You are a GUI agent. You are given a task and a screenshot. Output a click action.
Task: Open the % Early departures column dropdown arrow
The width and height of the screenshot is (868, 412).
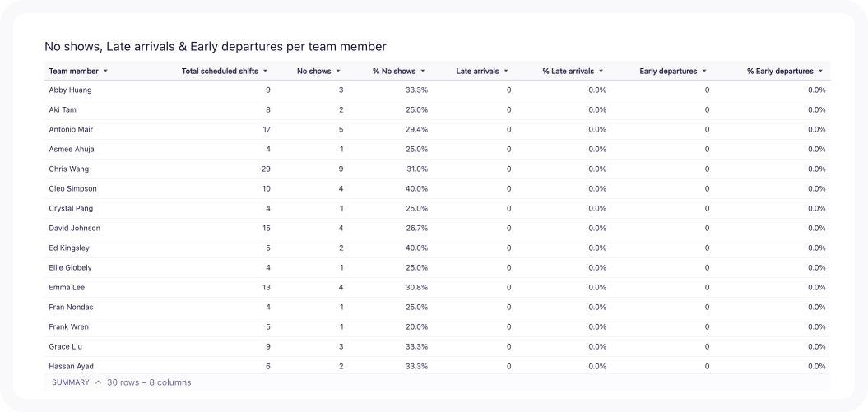821,72
